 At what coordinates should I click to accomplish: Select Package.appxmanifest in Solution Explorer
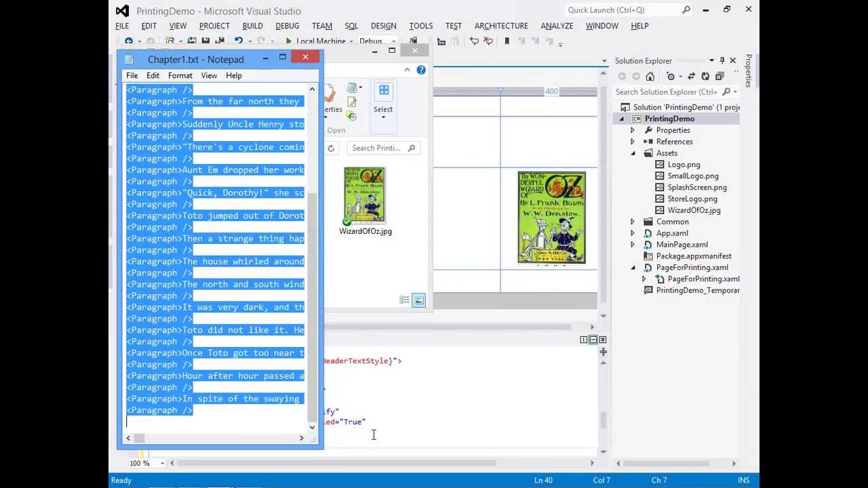pyautogui.click(x=694, y=256)
